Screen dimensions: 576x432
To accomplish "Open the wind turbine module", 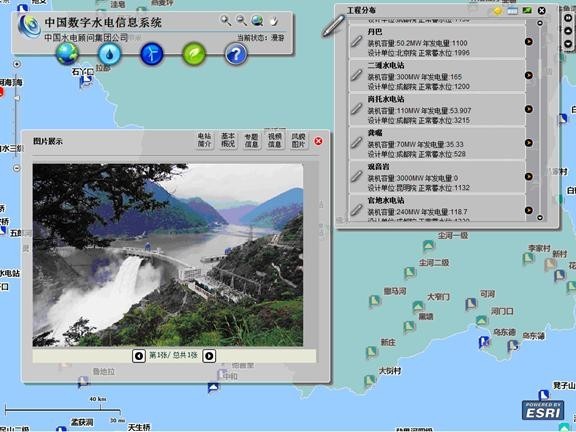I will click(152, 54).
